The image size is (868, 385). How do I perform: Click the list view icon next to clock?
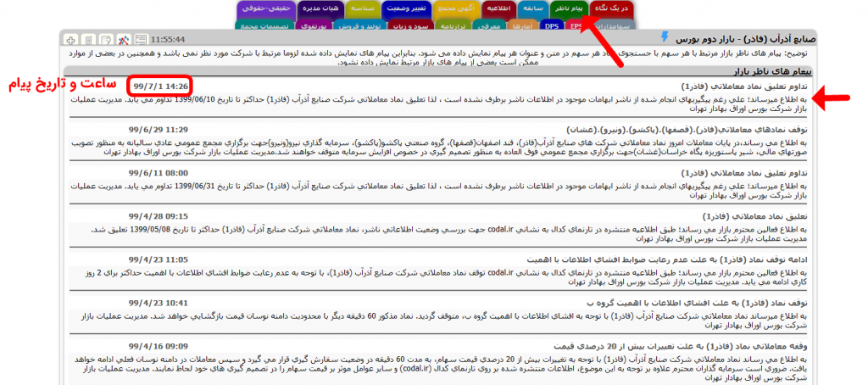pos(142,40)
